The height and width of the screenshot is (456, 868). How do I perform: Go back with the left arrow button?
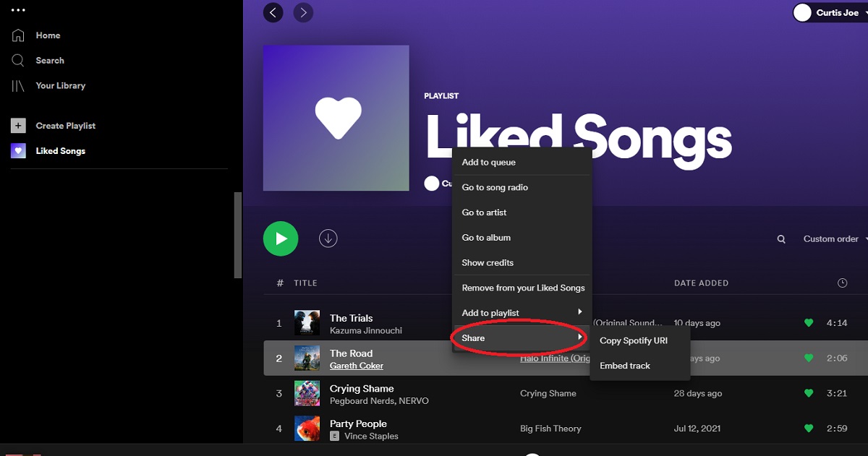[x=273, y=12]
